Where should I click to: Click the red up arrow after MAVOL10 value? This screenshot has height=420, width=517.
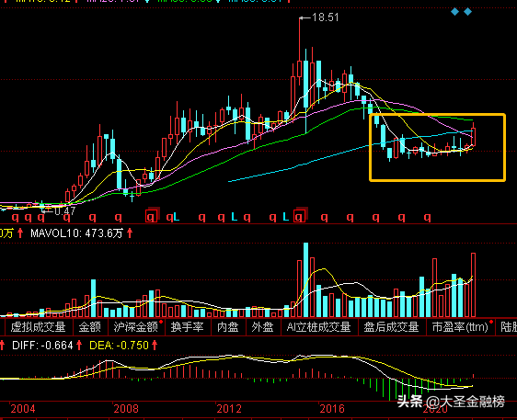[130, 233]
